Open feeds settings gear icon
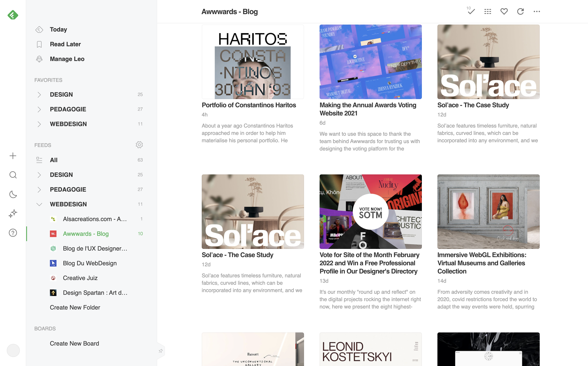 139,145
